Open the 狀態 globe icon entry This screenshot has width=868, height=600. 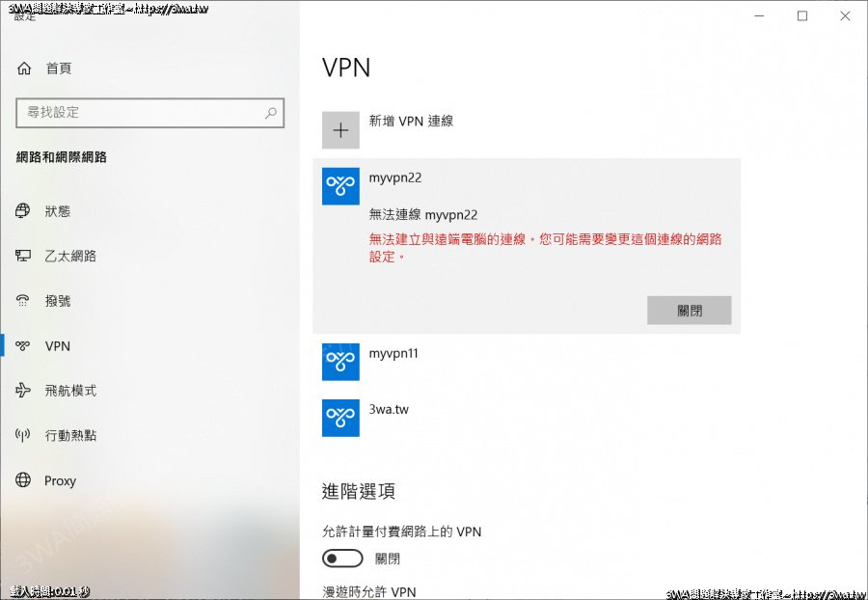pos(23,211)
